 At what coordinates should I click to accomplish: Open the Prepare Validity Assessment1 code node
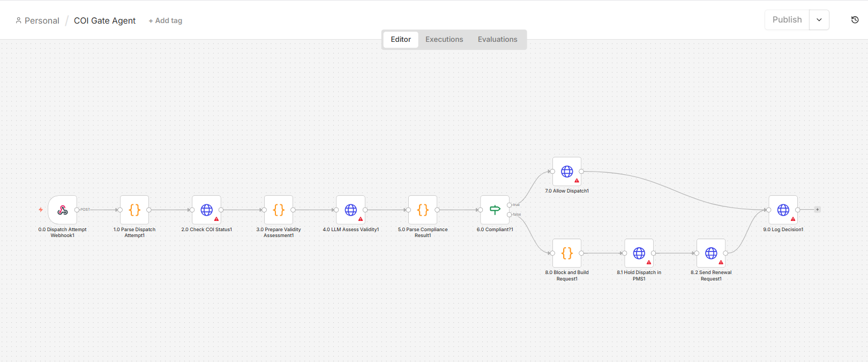279,210
